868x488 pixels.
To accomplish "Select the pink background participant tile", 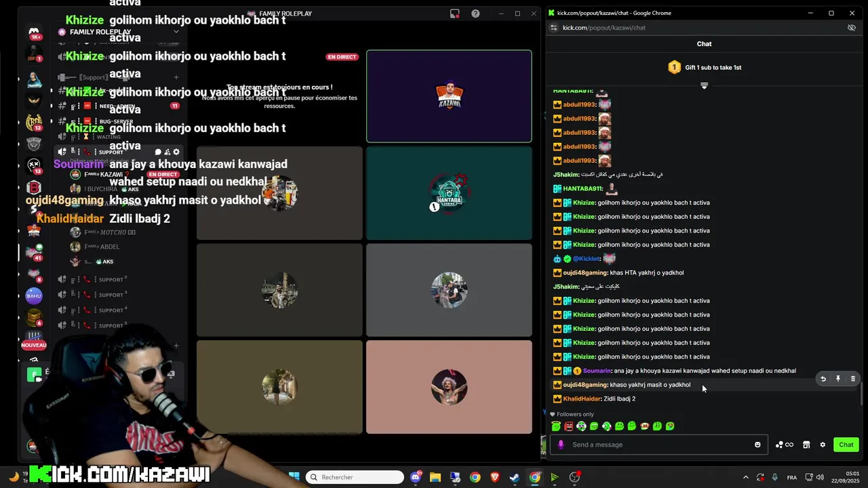I will point(449,387).
